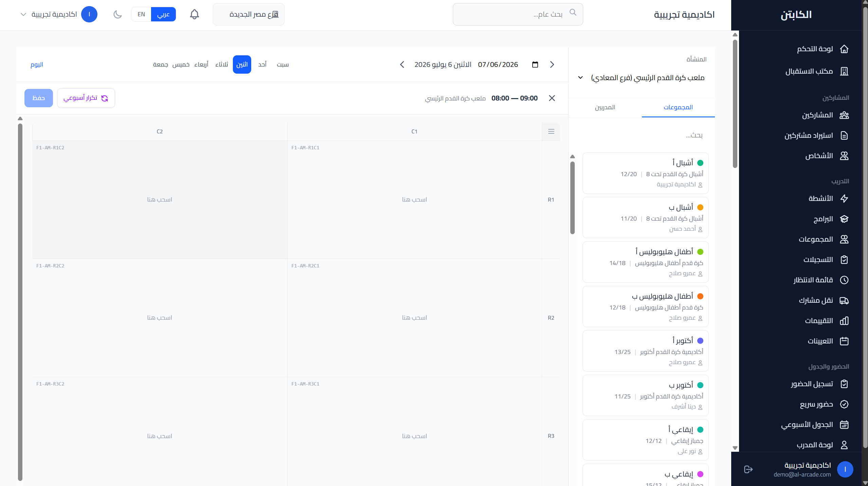Select أشبال ب group card
The image size is (868, 486).
pos(645,218)
